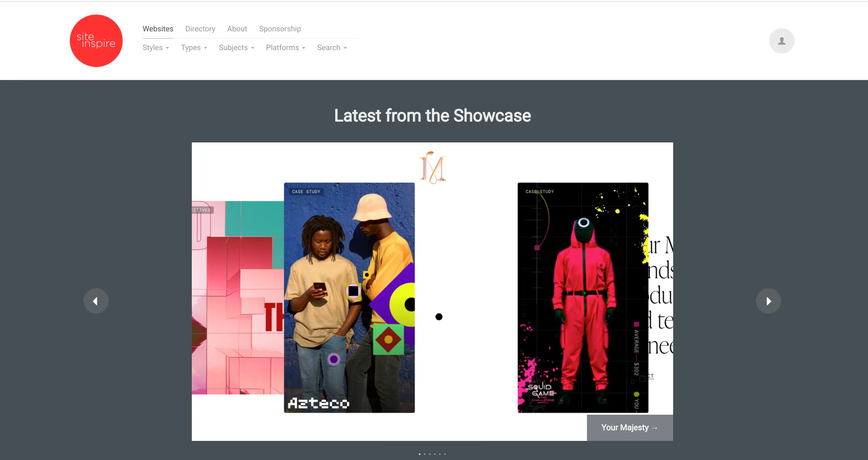The image size is (868, 460).
Task: Visit the Sponsorship page
Action: pyautogui.click(x=280, y=29)
